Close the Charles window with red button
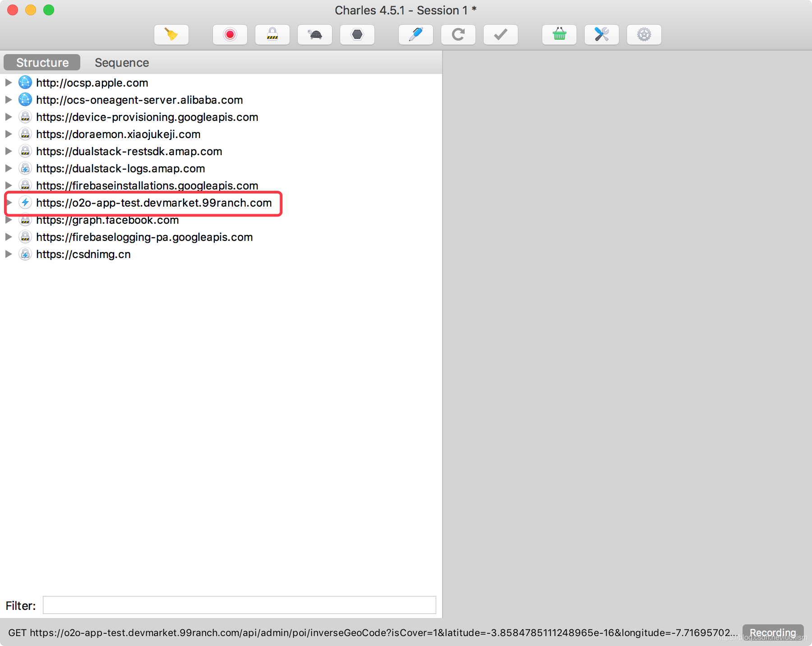The image size is (812, 646). pos(13,10)
